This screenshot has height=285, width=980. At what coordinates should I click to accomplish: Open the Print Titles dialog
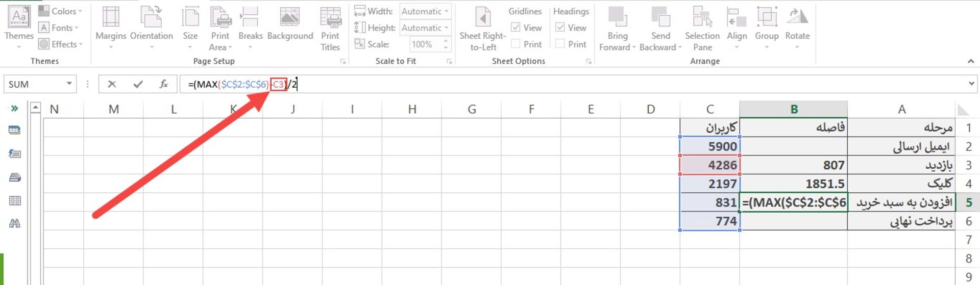tap(330, 28)
